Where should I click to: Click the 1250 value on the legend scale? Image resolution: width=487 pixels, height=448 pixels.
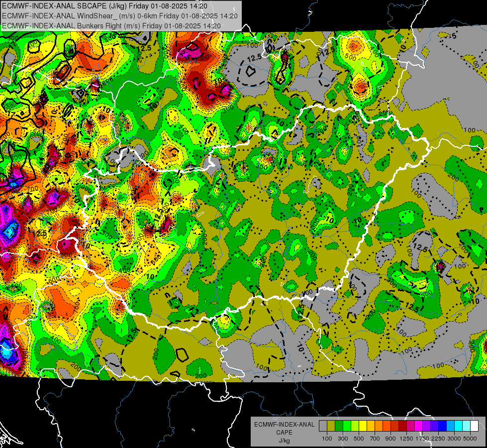coord(406,439)
